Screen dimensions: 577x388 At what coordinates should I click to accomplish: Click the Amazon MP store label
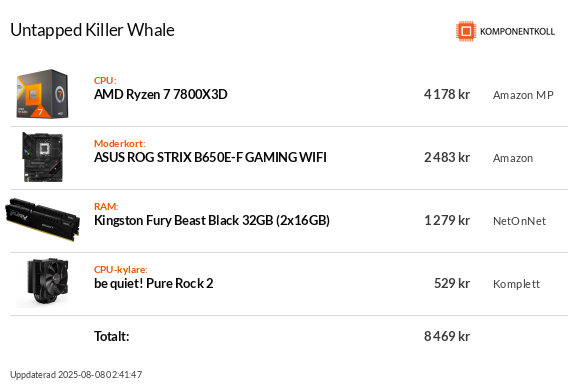tap(523, 95)
